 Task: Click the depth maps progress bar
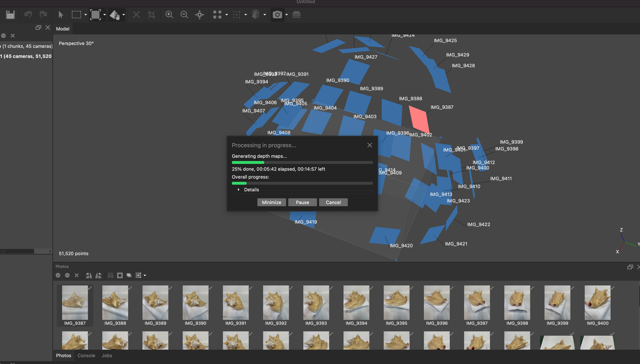click(302, 162)
